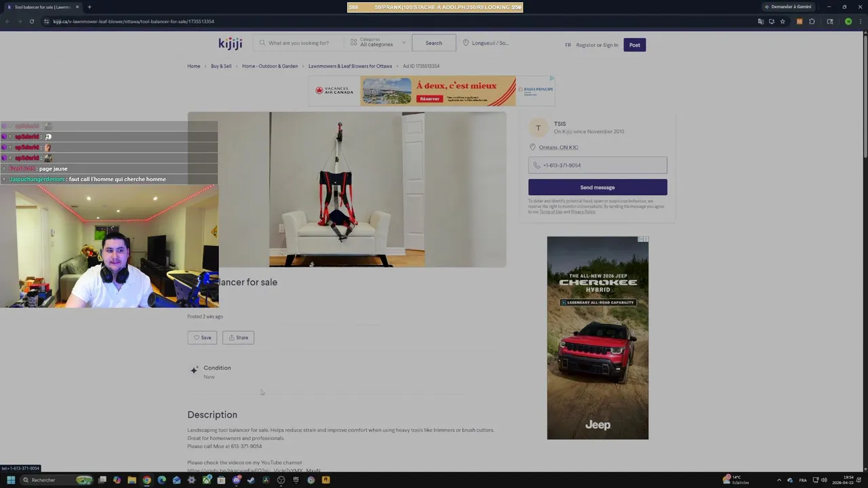Viewport: 868px width, 488px height.
Task: Reload the page
Action: [31, 22]
